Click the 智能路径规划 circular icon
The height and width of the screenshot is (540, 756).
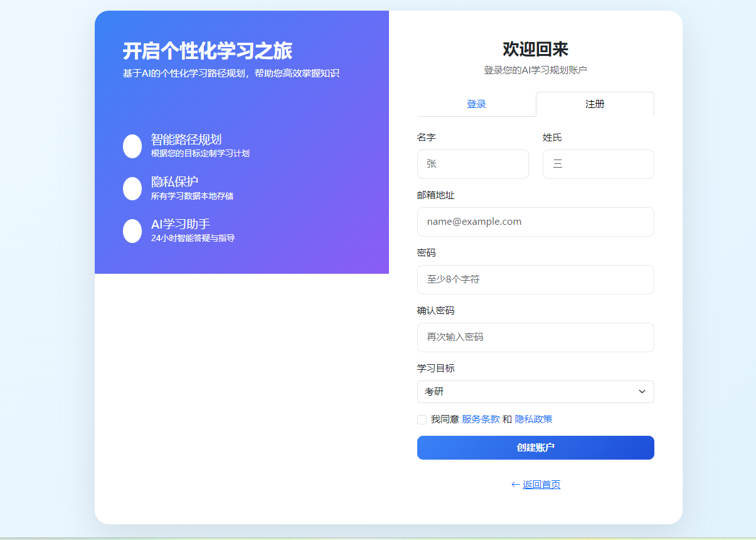click(x=132, y=146)
